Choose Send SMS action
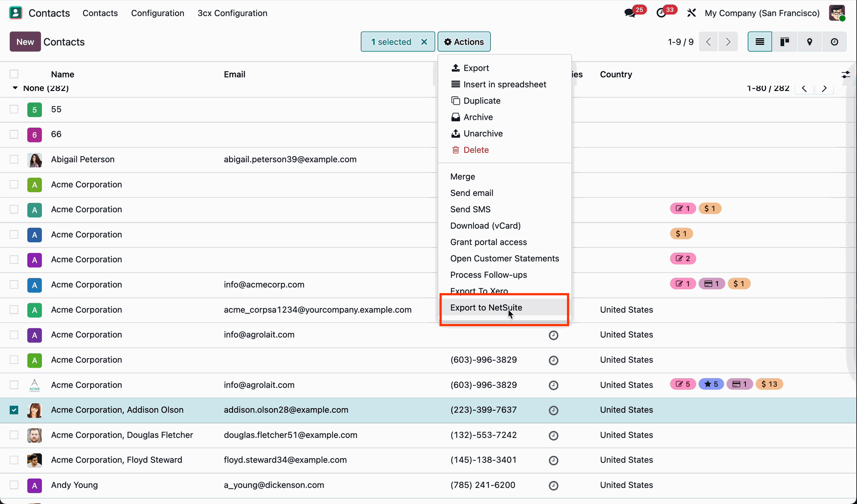Viewport: 857px width, 504px height. point(505,210)
